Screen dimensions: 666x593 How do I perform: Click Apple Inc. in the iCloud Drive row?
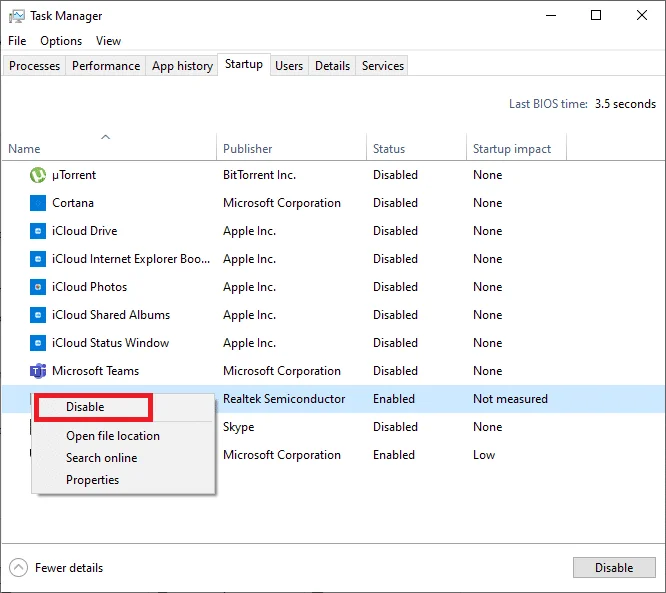(x=249, y=231)
